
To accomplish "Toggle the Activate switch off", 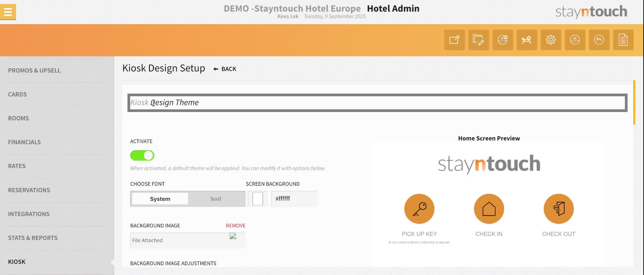I will click(142, 156).
